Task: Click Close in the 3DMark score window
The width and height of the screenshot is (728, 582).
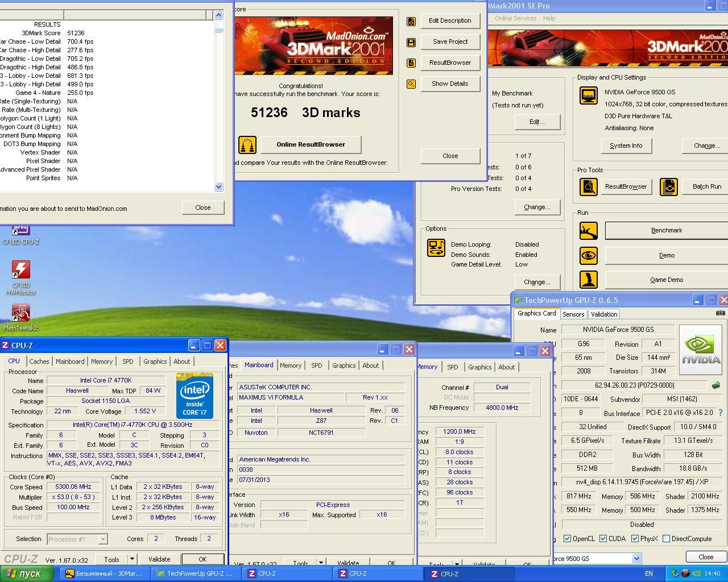Action: (450, 156)
